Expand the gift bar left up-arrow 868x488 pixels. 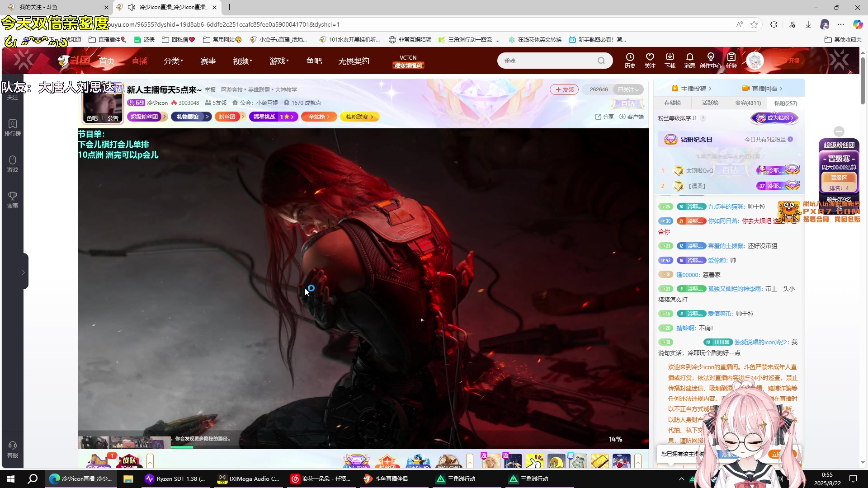tap(150, 461)
